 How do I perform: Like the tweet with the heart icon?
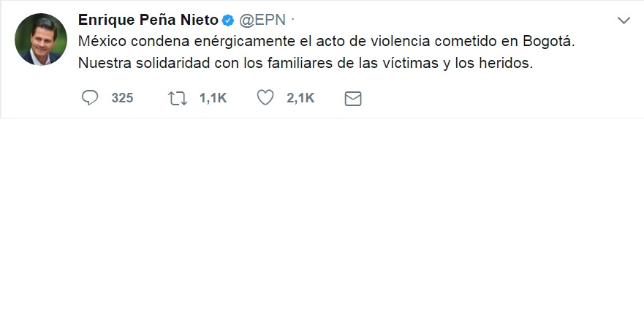coord(265,98)
